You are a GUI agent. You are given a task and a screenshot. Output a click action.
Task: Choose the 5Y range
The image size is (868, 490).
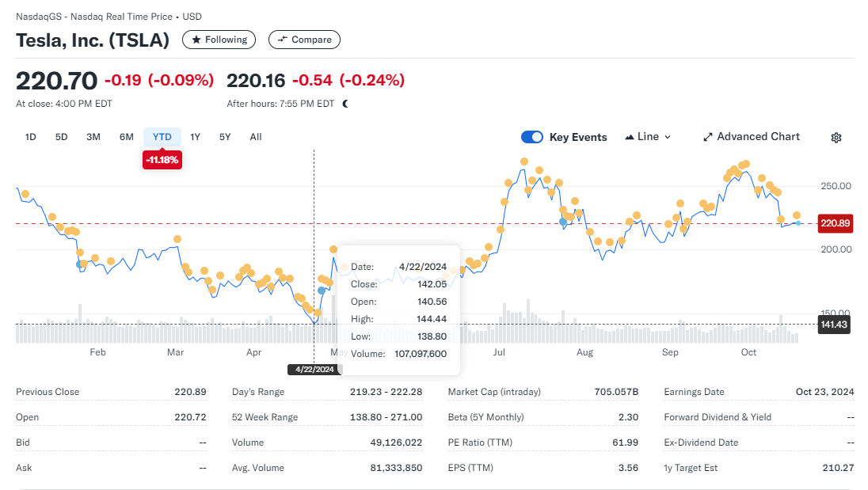pyautogui.click(x=225, y=137)
